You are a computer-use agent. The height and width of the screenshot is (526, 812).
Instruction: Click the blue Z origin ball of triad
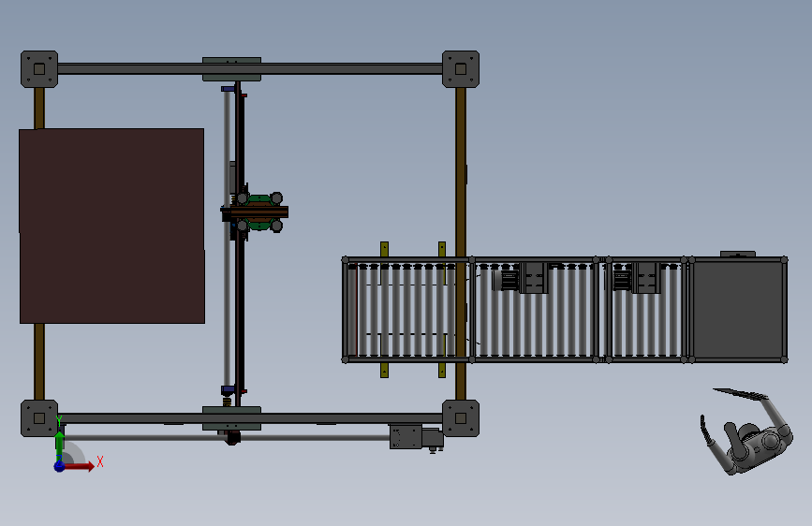tap(60, 466)
